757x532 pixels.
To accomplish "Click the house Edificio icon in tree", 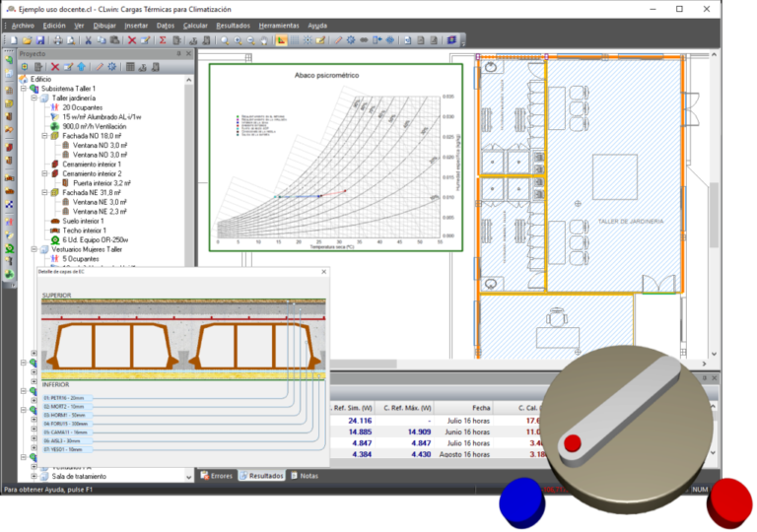I will (24, 79).
